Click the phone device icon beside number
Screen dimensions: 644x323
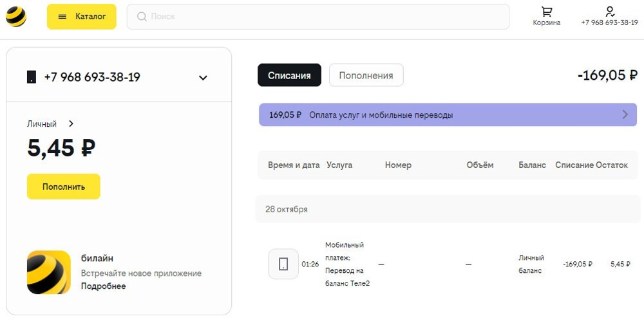pyautogui.click(x=32, y=77)
